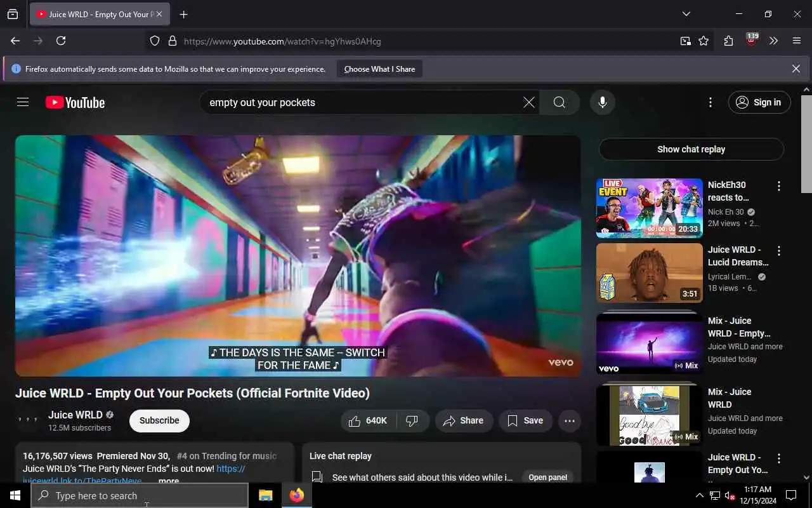Go back in Firefox
The width and height of the screenshot is (812, 508).
click(x=15, y=41)
